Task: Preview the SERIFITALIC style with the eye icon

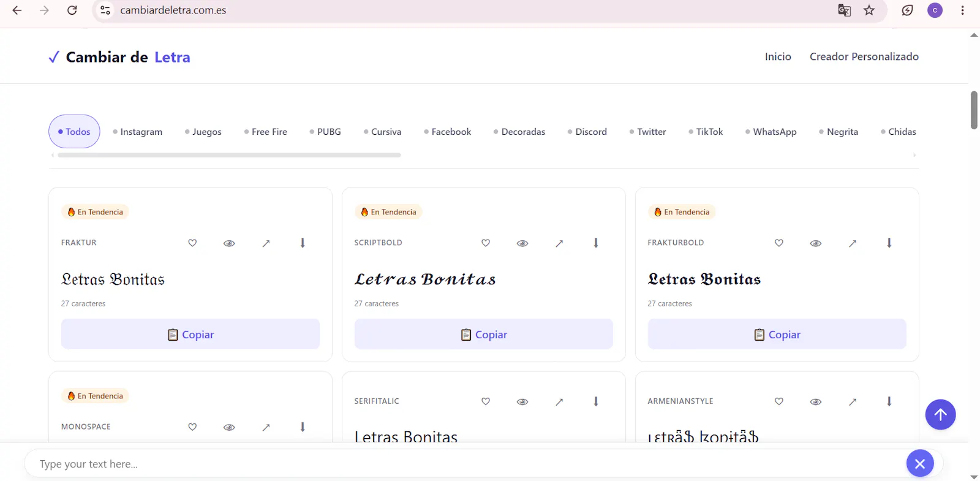Action: point(522,401)
